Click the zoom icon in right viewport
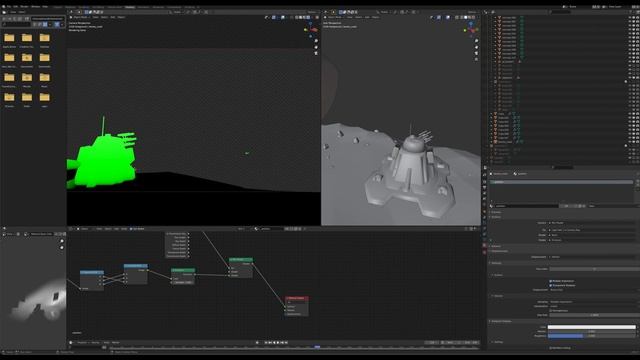640x360 pixels. point(476,41)
